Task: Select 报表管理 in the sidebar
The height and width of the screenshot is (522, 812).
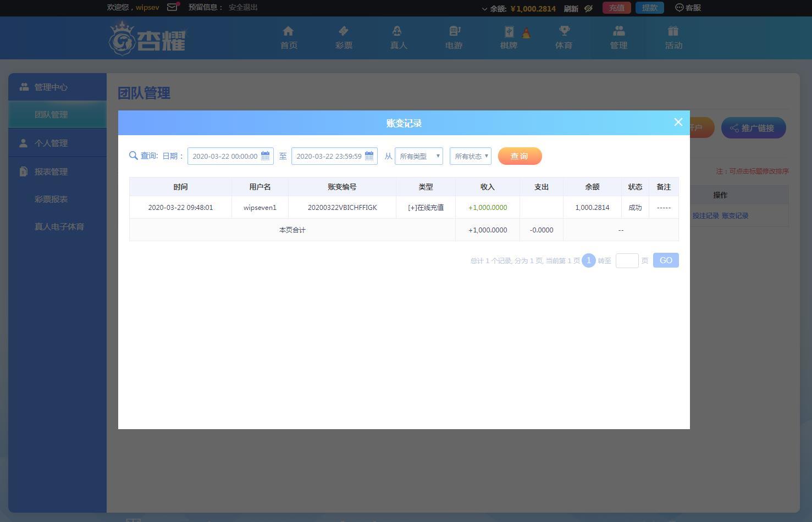Action: click(x=51, y=172)
